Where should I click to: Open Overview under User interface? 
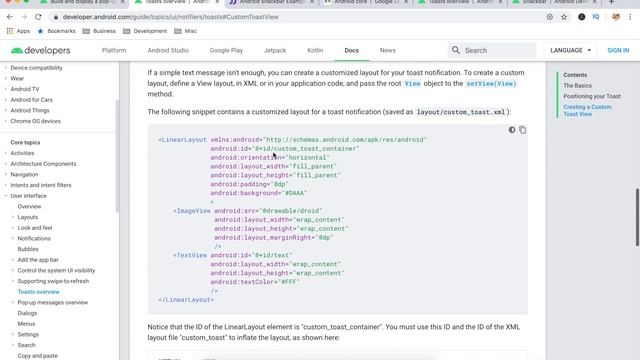pos(29,207)
